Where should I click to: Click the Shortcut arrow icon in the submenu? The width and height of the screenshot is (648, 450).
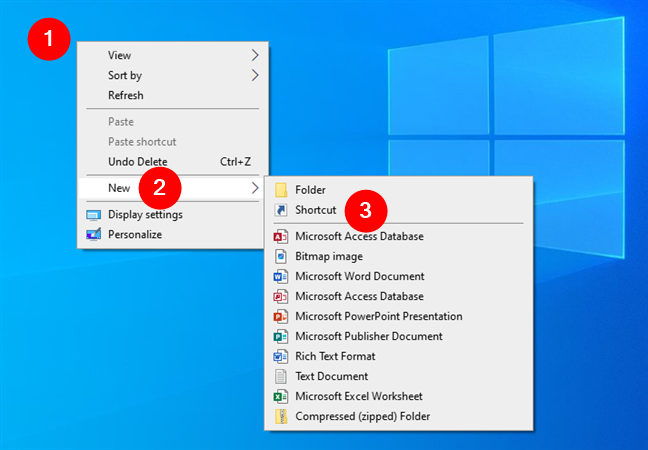pos(281,210)
